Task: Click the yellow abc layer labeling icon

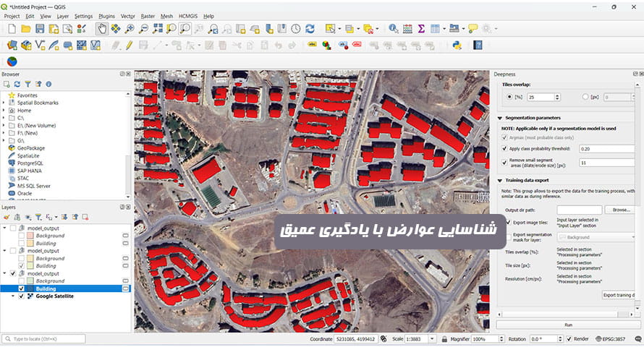Action: [x=312, y=45]
